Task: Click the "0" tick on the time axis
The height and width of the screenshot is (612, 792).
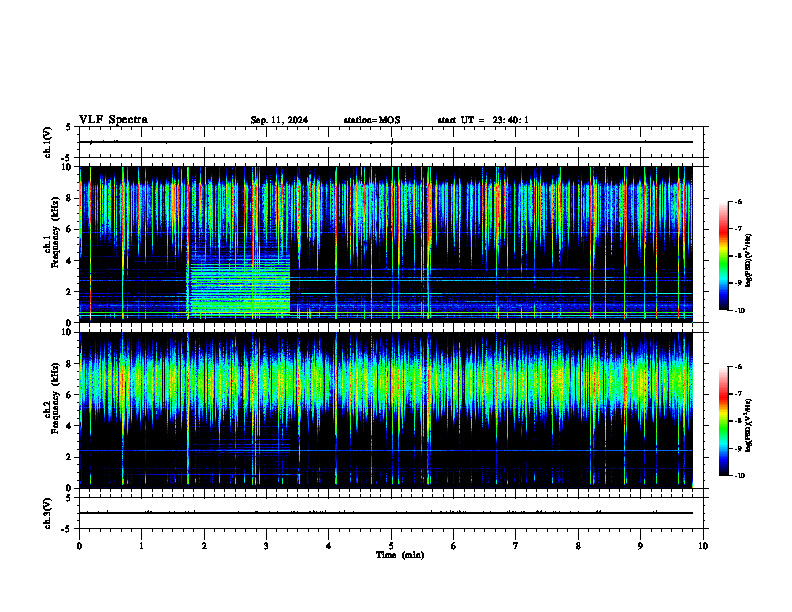Action: pyautogui.click(x=79, y=546)
